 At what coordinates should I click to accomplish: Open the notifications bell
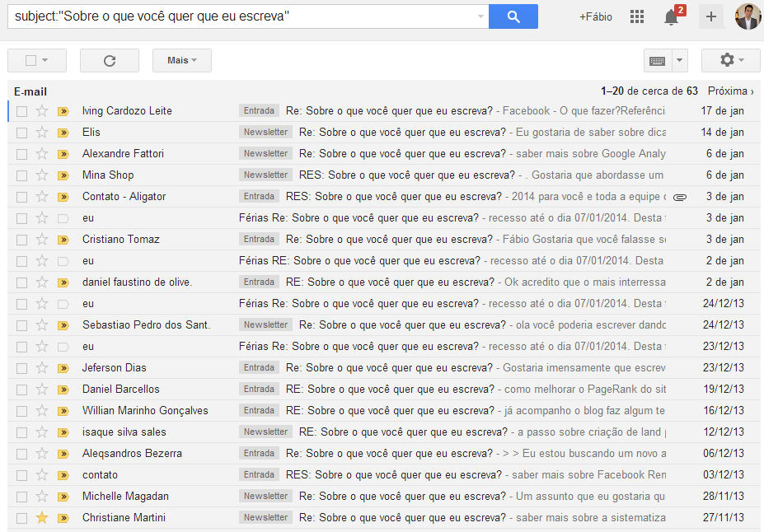click(671, 17)
